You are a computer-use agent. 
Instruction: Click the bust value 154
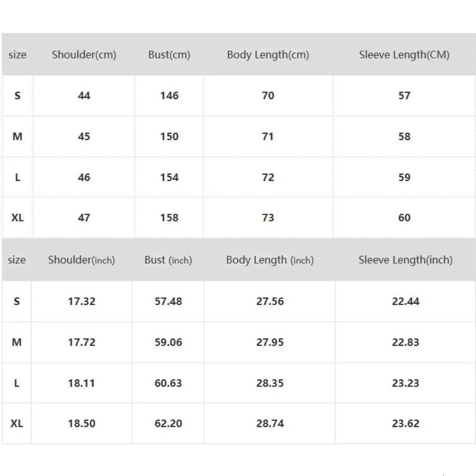169,178
